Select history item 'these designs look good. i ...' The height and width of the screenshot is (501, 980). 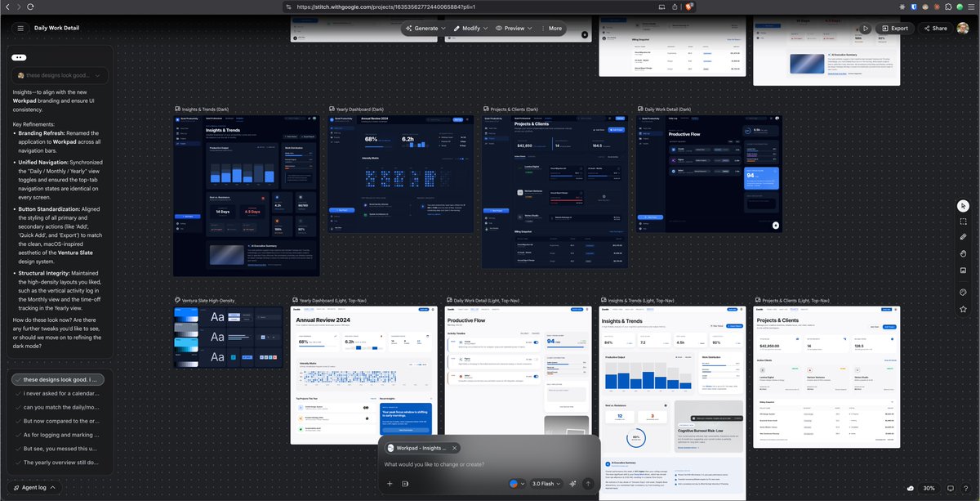tap(58, 379)
